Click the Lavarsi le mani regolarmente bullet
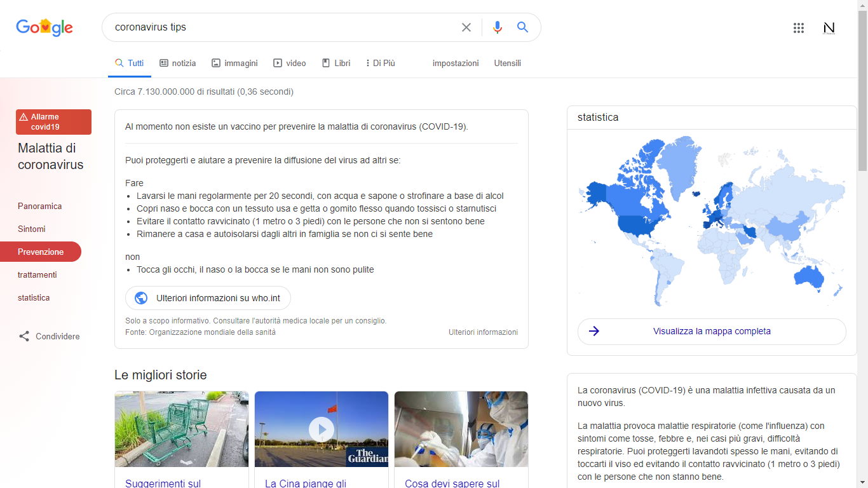Screen dimensions: 868x488 coord(320,196)
